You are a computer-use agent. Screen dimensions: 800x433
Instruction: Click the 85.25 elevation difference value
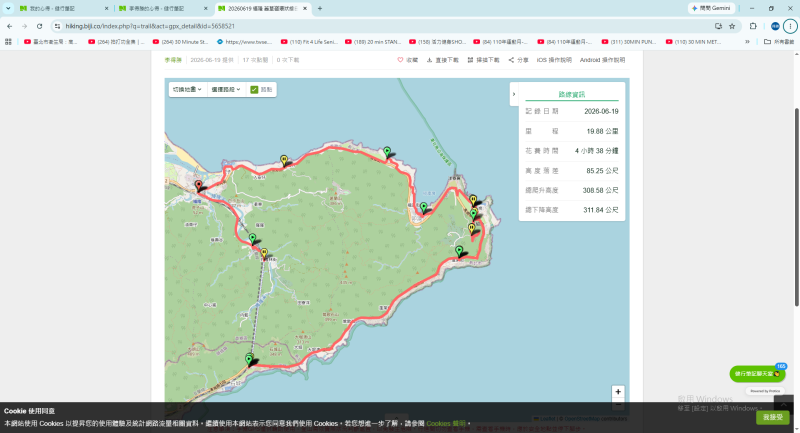point(602,171)
